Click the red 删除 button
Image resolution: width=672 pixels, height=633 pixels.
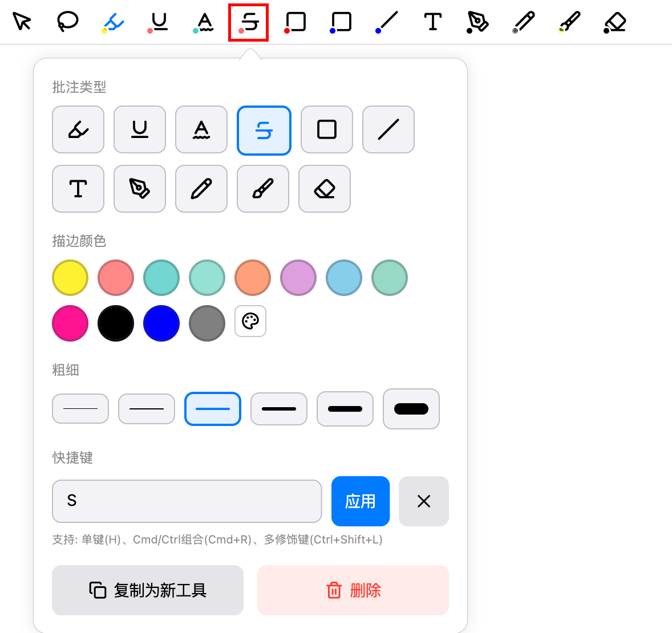[353, 590]
